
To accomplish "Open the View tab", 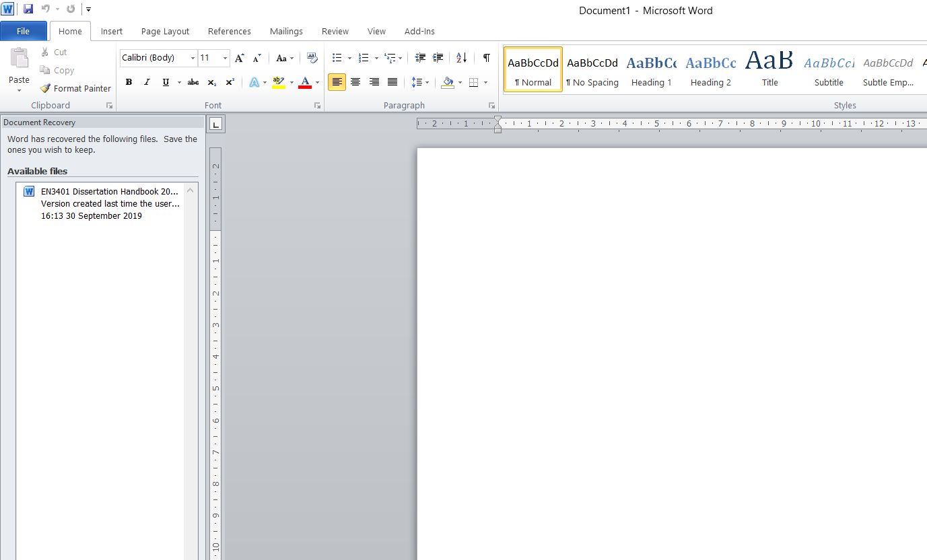I will 376,31.
